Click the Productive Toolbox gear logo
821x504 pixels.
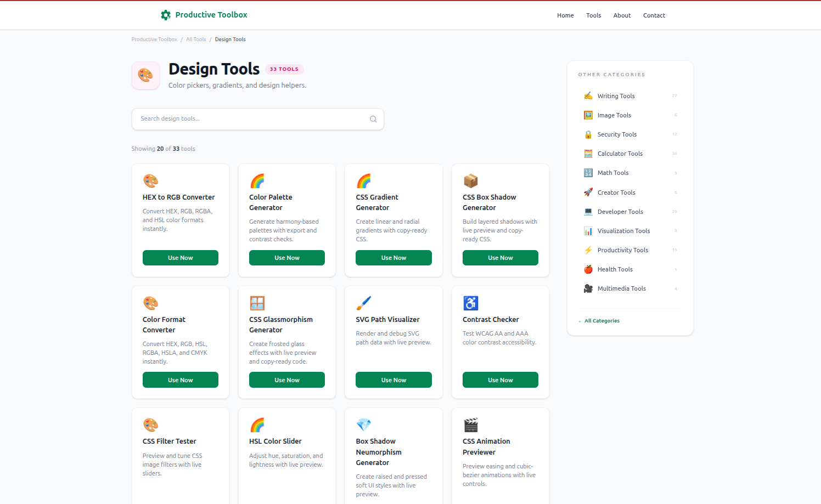pos(165,15)
